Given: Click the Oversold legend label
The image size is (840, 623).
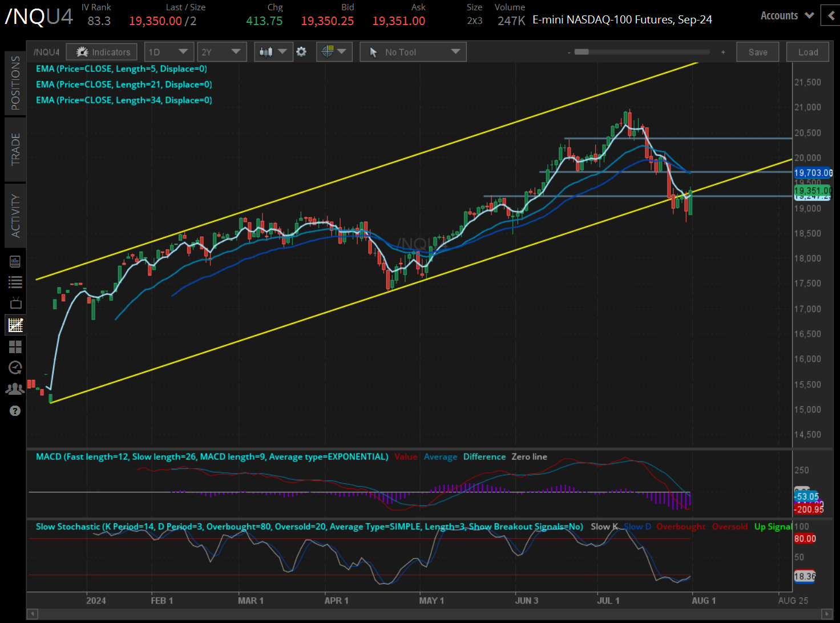Looking at the screenshot, I should click(730, 527).
